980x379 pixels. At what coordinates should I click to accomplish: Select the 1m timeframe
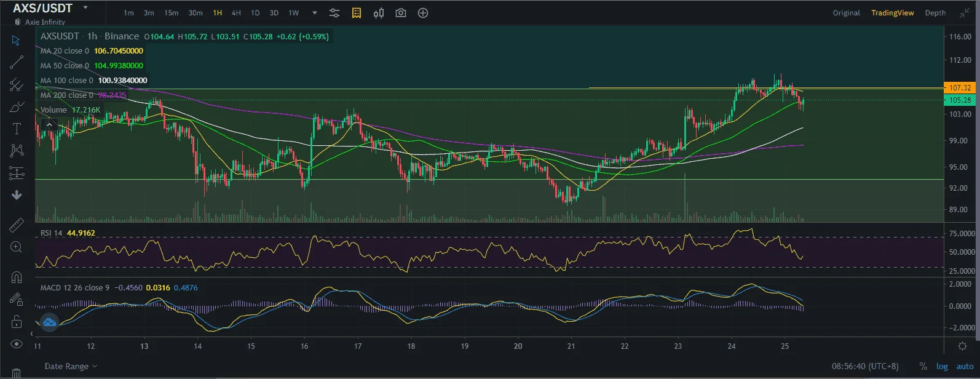point(128,13)
